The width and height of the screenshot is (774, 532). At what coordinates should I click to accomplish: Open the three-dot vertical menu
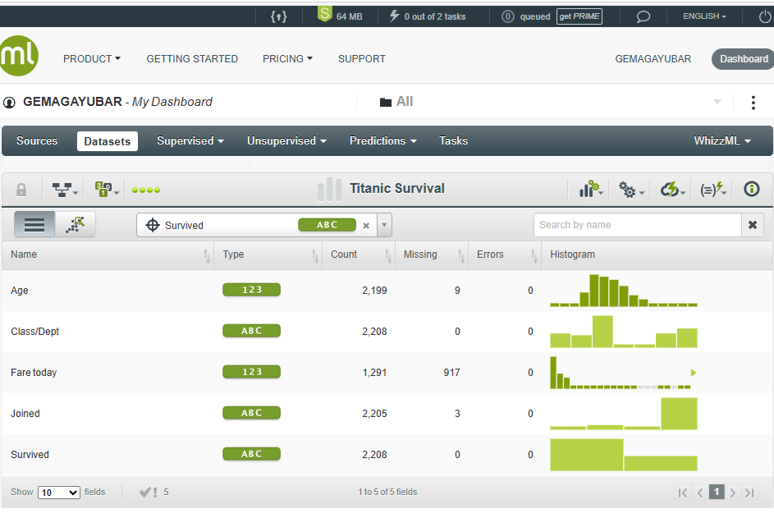753,103
